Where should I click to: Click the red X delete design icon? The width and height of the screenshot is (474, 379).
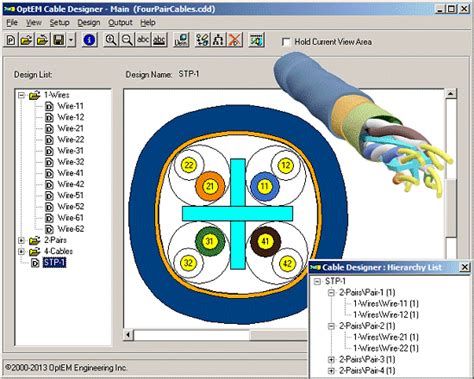235,40
